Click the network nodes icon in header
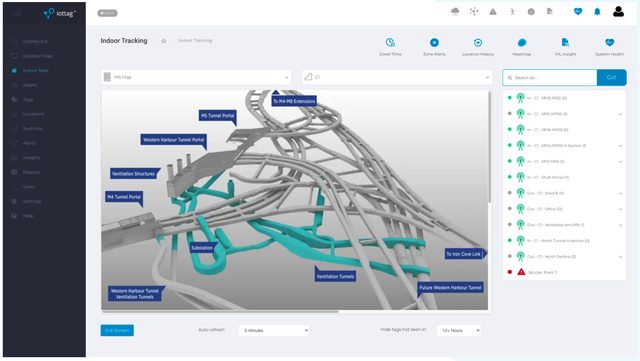 tap(474, 11)
